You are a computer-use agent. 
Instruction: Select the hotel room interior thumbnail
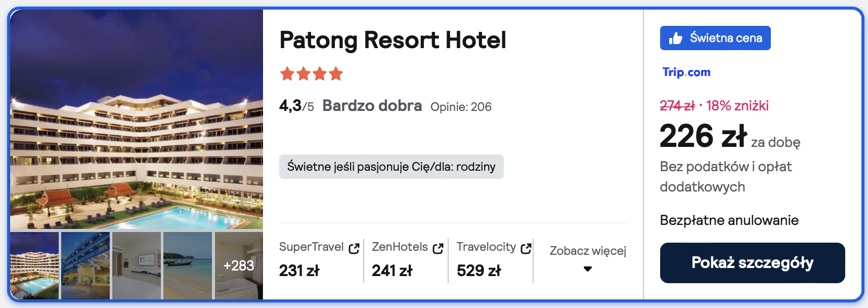point(137,265)
